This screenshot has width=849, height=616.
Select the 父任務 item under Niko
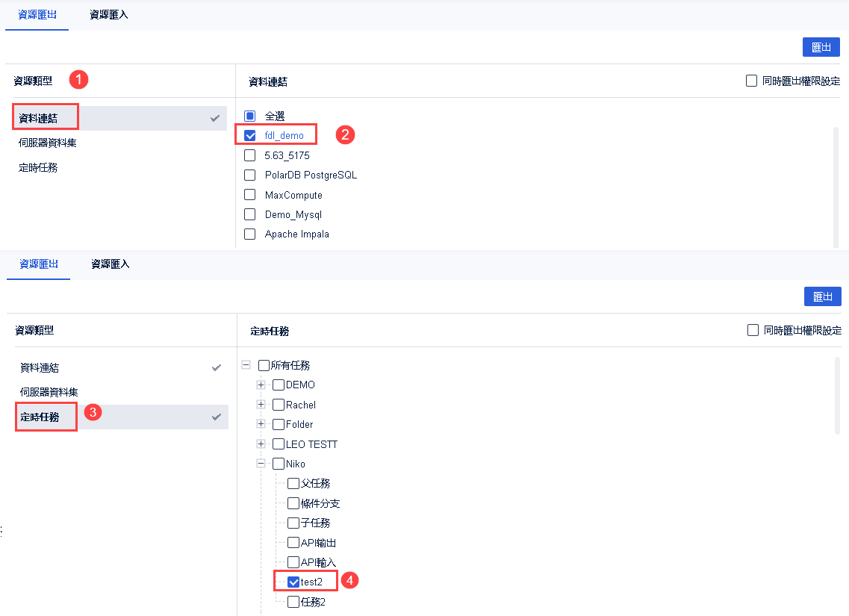293,483
